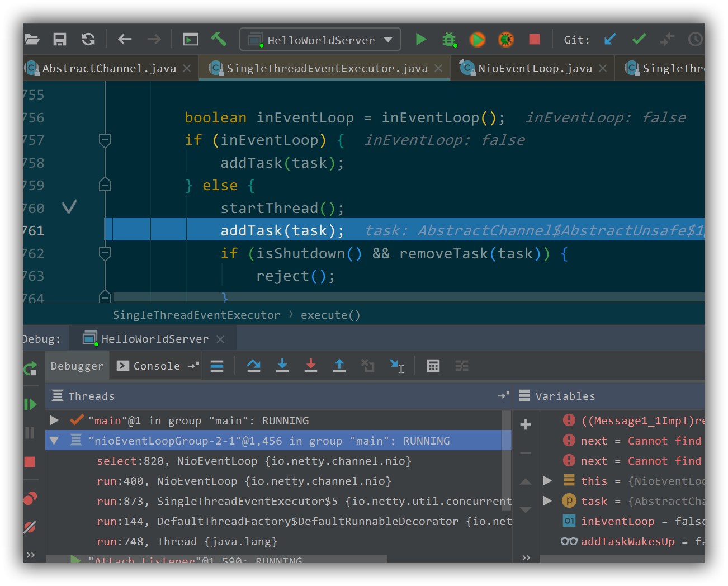Viewport: 728px width, 586px height.
Task: Collapse the nioEventLoopGroup-2-1 thread
Action: 54,441
